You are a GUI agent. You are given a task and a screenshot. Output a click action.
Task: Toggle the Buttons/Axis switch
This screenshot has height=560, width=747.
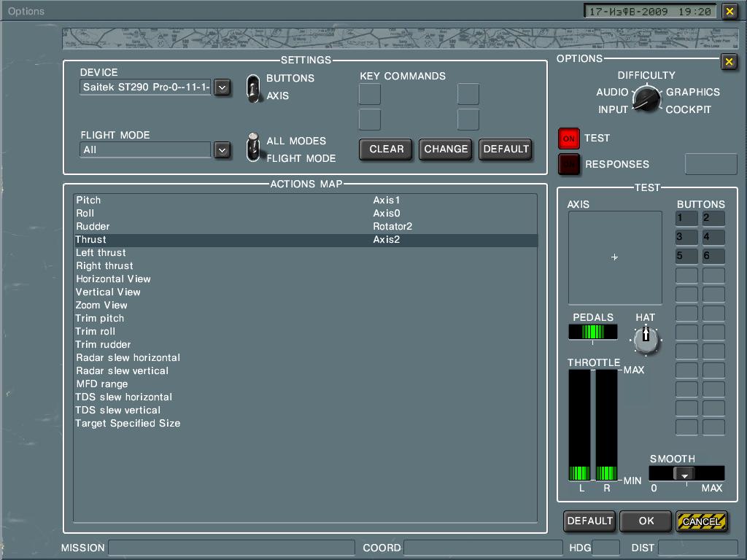point(253,87)
